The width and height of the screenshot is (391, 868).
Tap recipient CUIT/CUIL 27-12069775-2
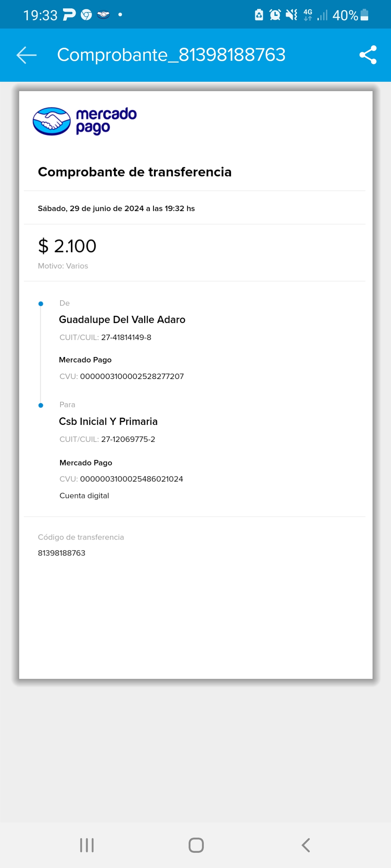point(128,439)
